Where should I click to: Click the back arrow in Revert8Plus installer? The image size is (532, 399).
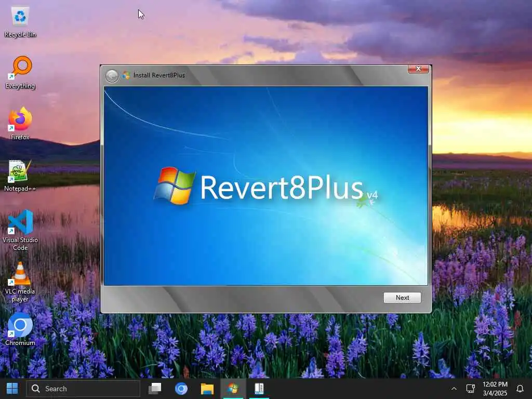112,76
